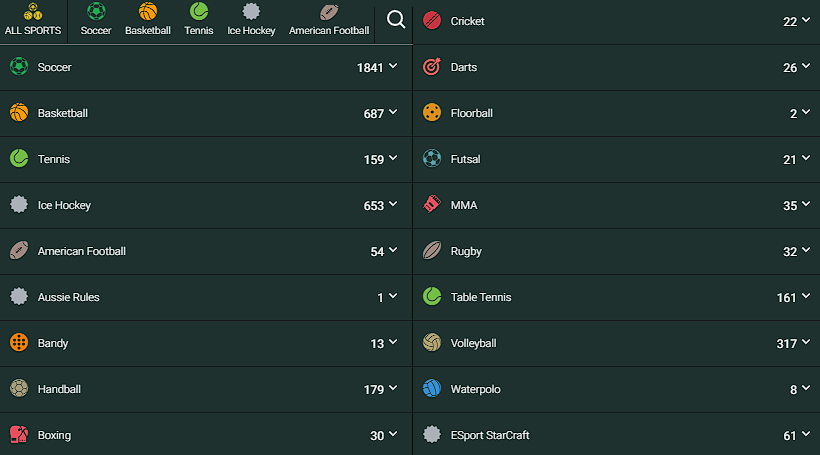The height and width of the screenshot is (455, 820).
Task: Click the Floorball ball icon
Action: pos(432,113)
